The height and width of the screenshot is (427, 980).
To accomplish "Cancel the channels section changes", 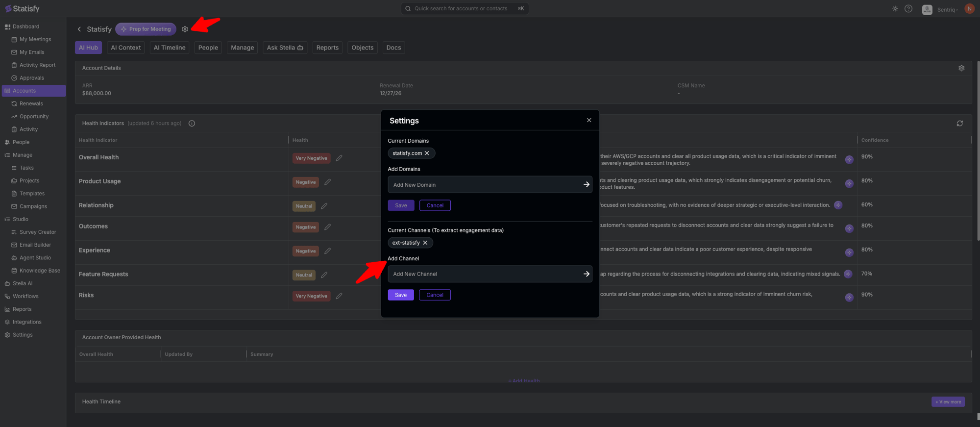I will tap(435, 295).
